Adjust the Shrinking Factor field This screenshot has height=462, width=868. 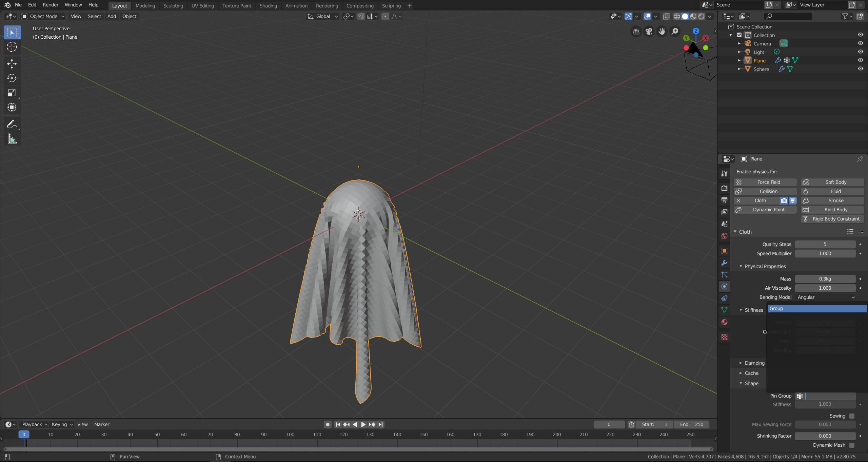click(825, 436)
